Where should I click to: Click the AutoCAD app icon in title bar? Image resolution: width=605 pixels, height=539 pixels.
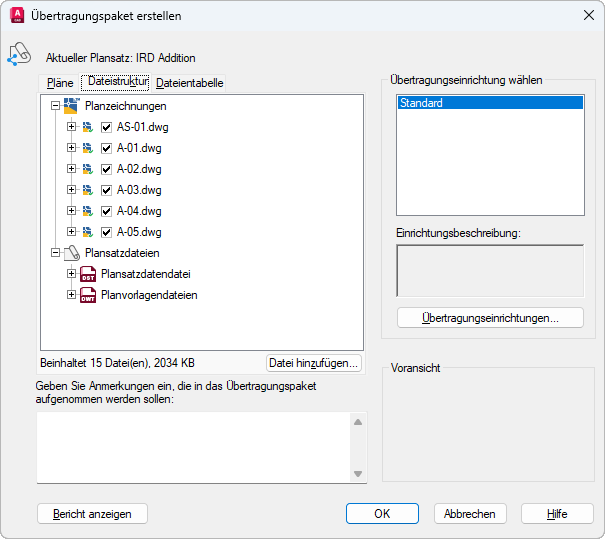pos(17,15)
